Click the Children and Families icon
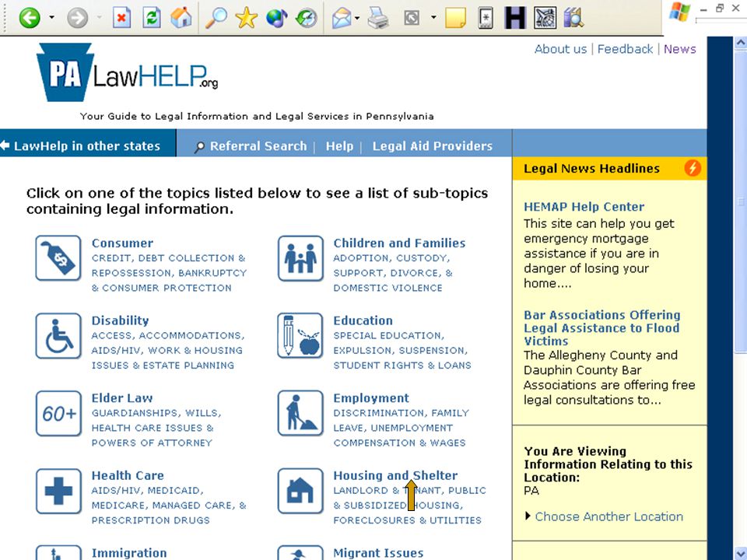The image size is (747, 560). pos(300,258)
